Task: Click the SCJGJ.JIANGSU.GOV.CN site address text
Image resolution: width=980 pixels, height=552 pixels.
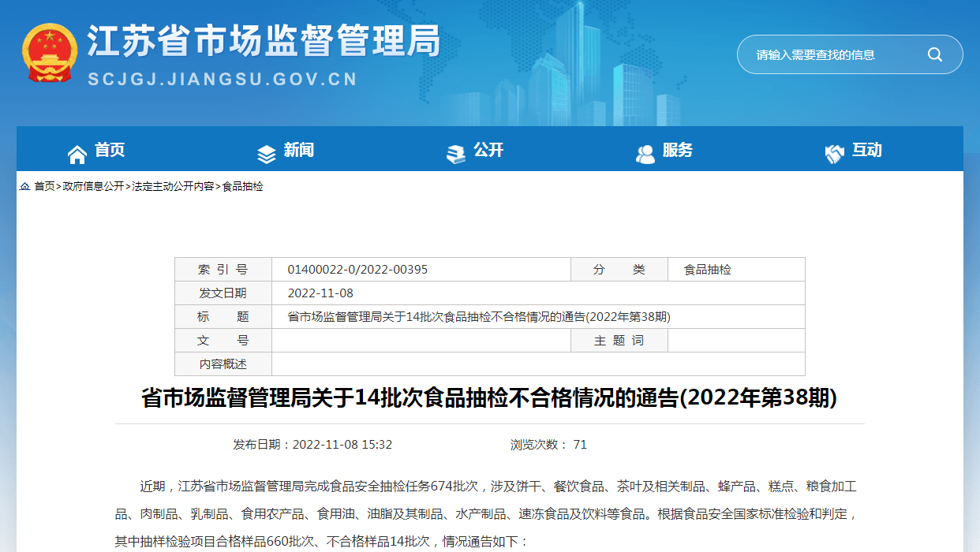Action: (x=223, y=80)
